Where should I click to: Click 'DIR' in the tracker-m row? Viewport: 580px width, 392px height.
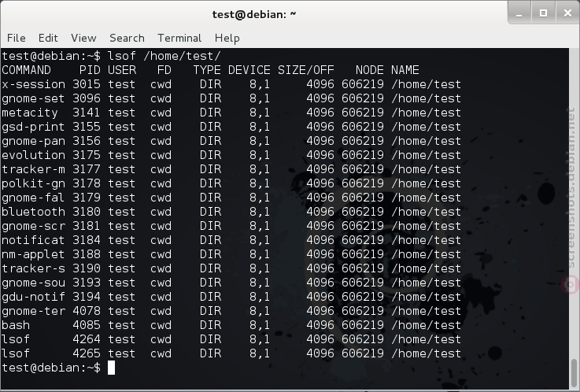pos(210,169)
